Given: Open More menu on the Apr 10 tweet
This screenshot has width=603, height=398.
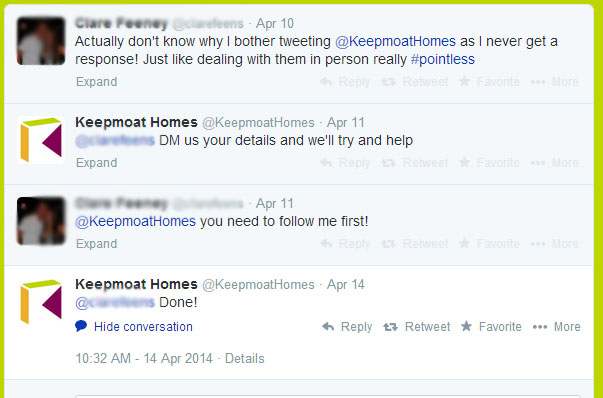Looking at the screenshot, I should click(555, 82).
